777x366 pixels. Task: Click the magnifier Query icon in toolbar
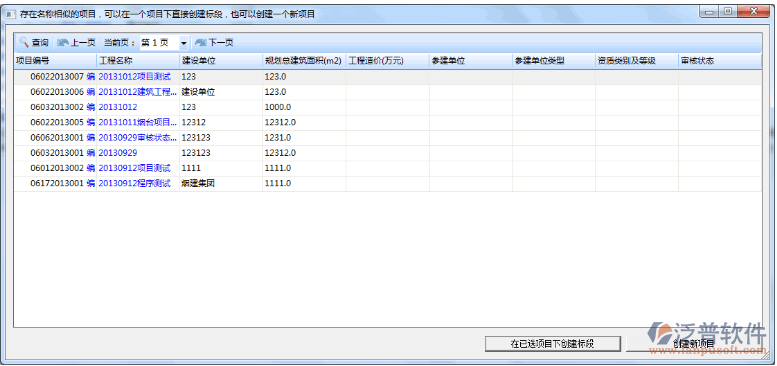[24, 43]
